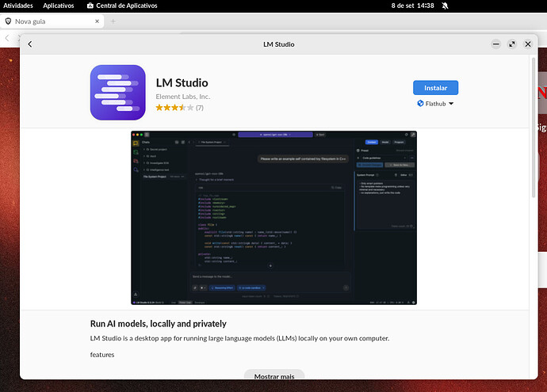Close the LM Studio details window

528,44
